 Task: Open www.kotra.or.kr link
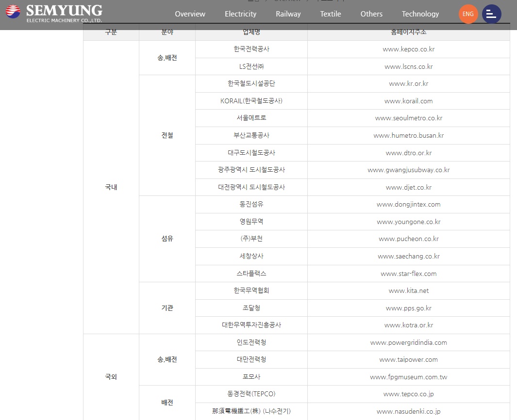409,325
